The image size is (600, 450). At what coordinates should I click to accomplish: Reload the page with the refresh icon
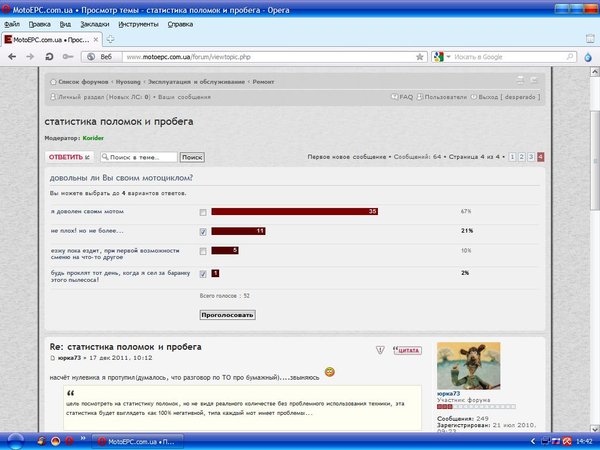point(49,57)
